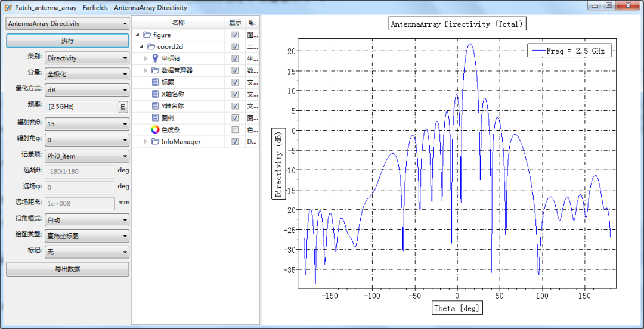Click the 名称 column header
The image size is (644, 329).
[178, 23]
